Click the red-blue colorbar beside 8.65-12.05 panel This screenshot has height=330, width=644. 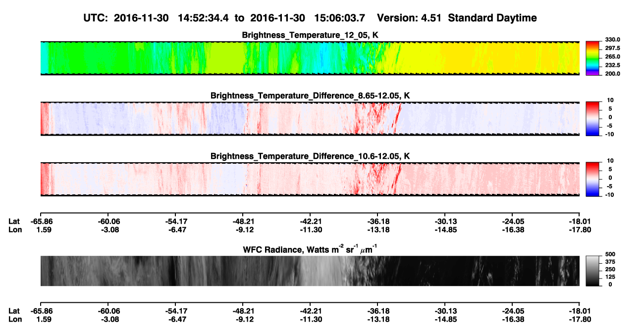pos(592,119)
